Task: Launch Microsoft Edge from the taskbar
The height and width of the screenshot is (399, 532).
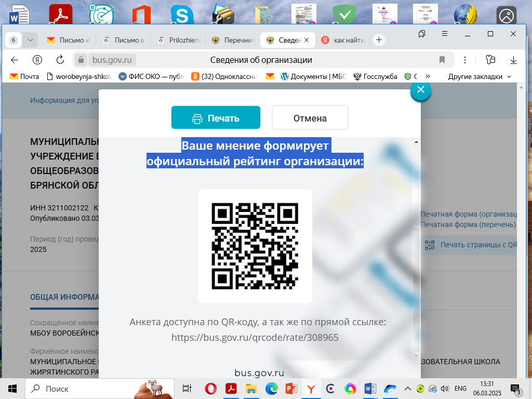Action: 271,389
